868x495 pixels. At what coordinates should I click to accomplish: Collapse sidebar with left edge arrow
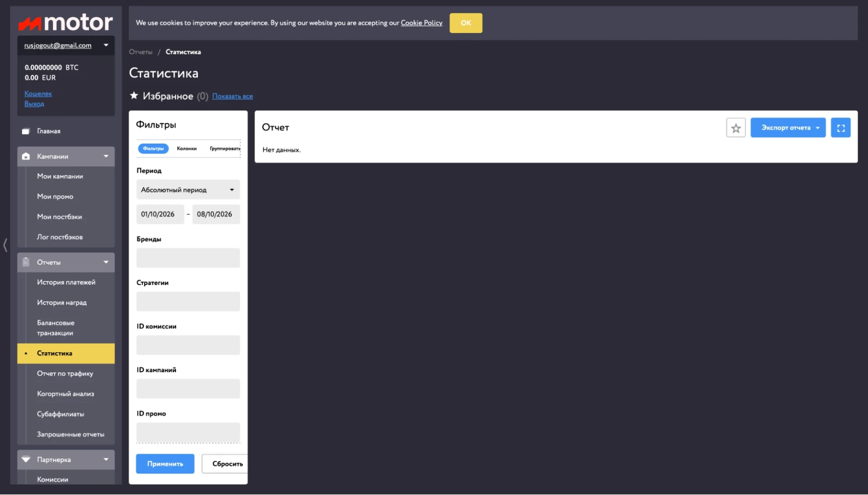tap(5, 245)
